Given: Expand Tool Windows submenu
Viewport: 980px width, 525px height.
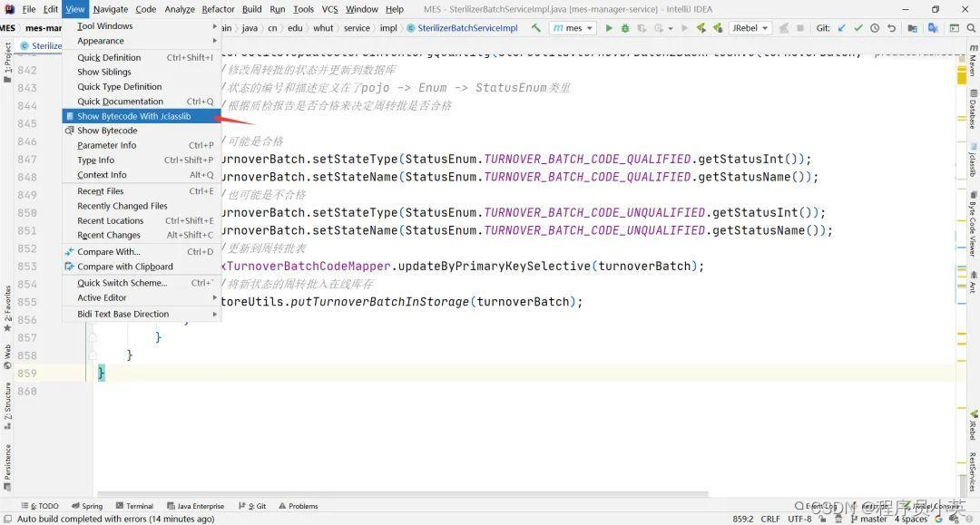Looking at the screenshot, I should pos(142,26).
